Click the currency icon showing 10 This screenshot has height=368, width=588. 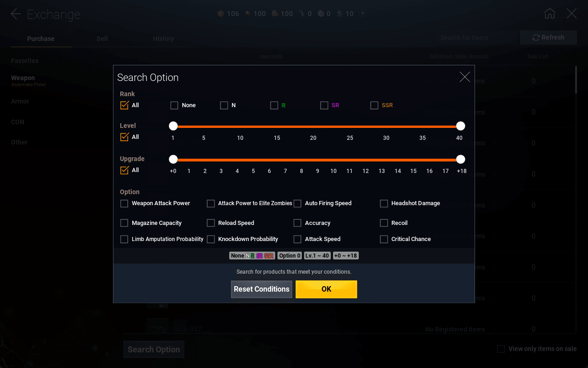point(339,14)
